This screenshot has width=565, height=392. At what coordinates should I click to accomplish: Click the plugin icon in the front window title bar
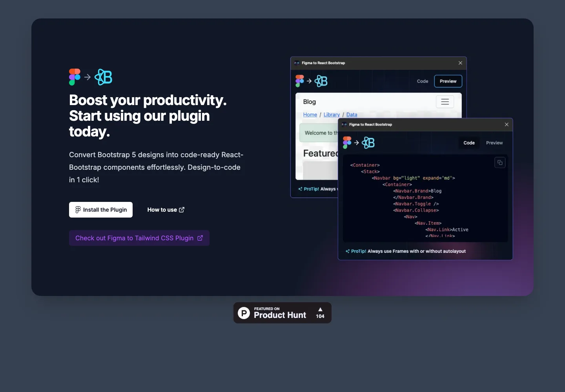pyautogui.click(x=344, y=124)
